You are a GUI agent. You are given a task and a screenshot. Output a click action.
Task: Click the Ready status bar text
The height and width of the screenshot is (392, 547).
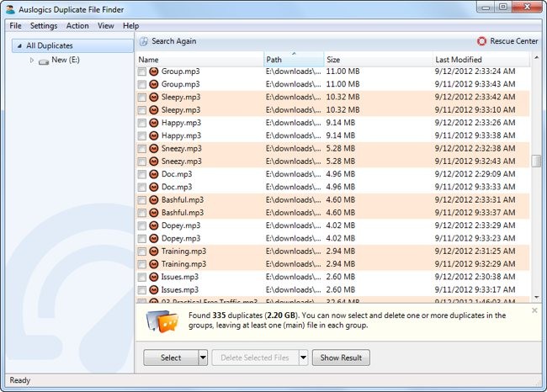[x=20, y=380]
